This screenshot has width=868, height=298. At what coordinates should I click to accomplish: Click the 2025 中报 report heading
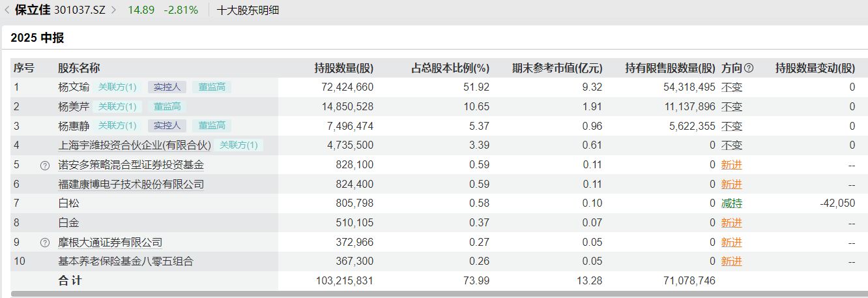click(37, 38)
